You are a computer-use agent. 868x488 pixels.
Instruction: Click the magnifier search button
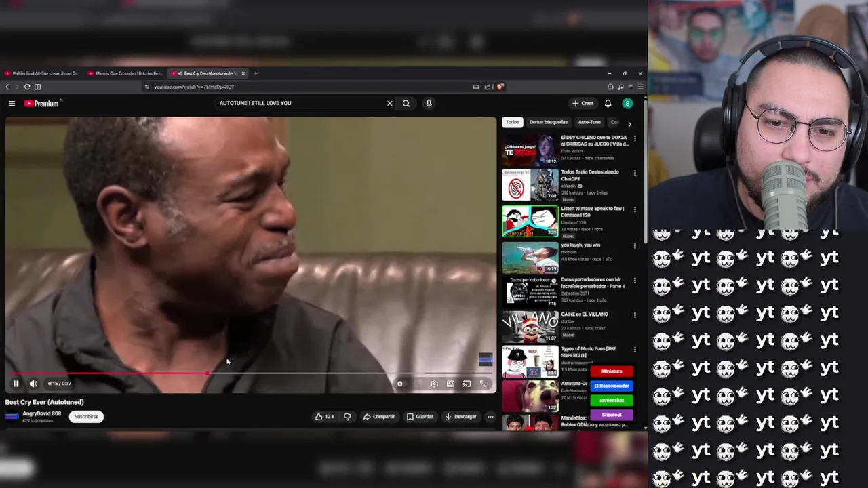click(406, 103)
